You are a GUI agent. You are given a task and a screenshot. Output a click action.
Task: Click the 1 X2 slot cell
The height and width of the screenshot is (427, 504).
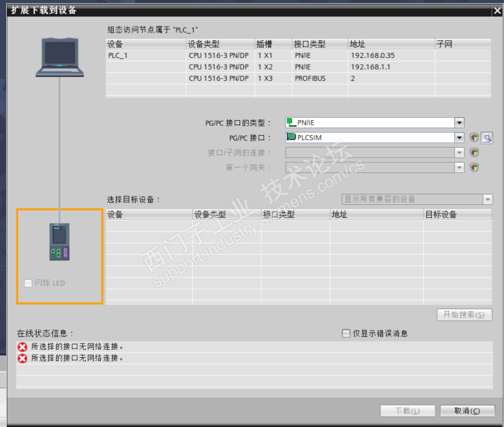coord(273,67)
